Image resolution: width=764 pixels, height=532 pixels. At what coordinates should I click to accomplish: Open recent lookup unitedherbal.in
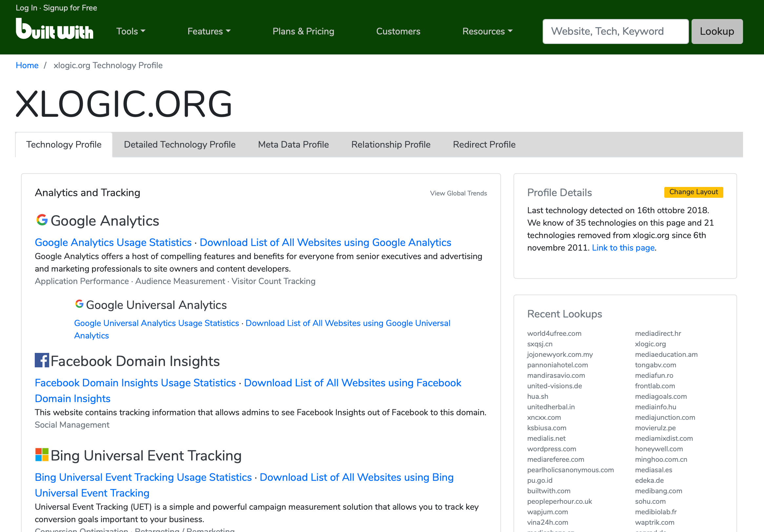point(551,407)
